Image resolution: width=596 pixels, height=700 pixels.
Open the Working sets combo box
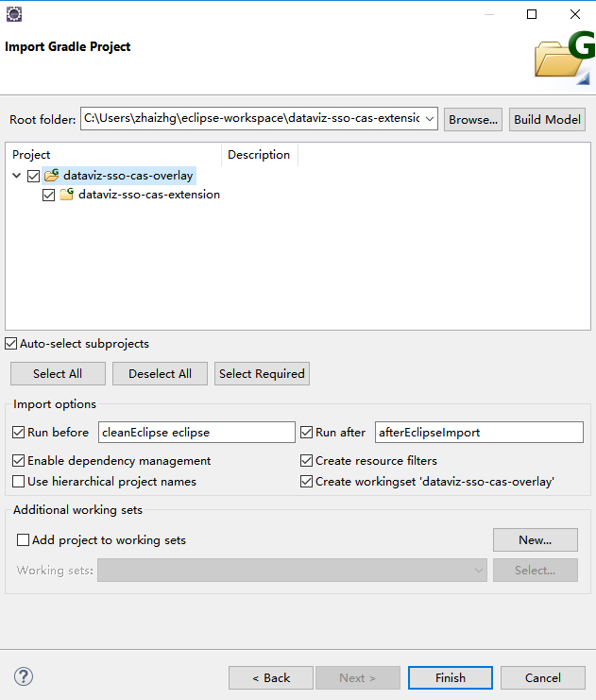(292, 570)
